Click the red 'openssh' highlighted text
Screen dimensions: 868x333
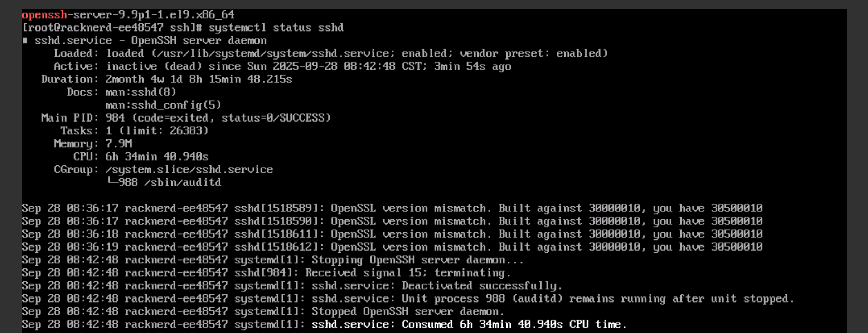[x=44, y=15]
